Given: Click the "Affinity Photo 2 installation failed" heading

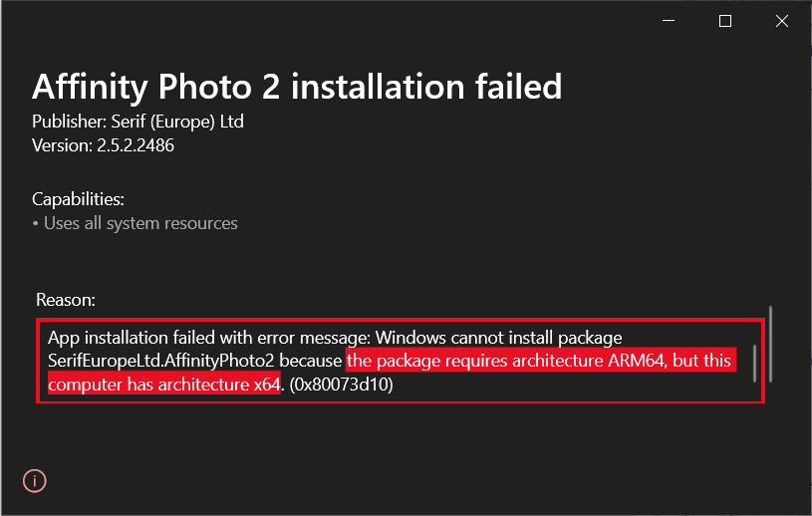Looking at the screenshot, I should tap(297, 87).
